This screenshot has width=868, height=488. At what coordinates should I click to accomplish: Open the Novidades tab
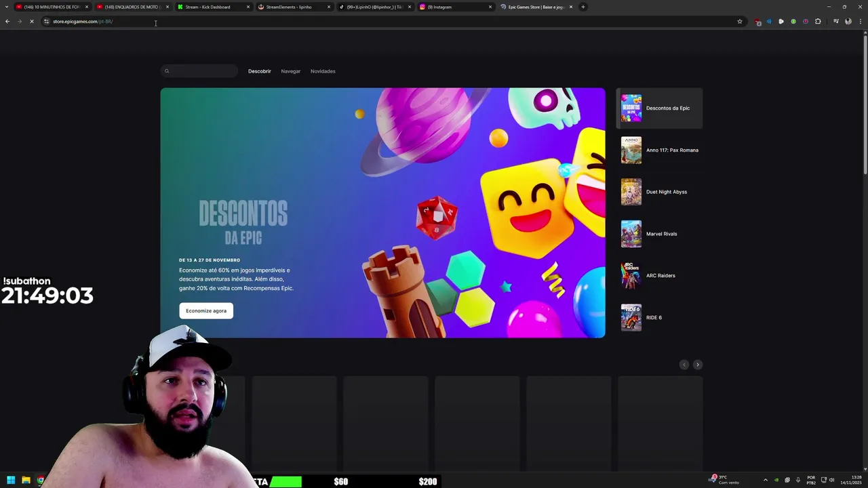click(x=323, y=71)
